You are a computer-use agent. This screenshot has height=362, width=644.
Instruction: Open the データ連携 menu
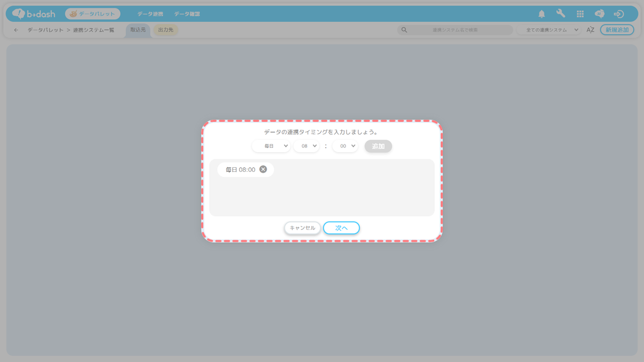point(150,14)
